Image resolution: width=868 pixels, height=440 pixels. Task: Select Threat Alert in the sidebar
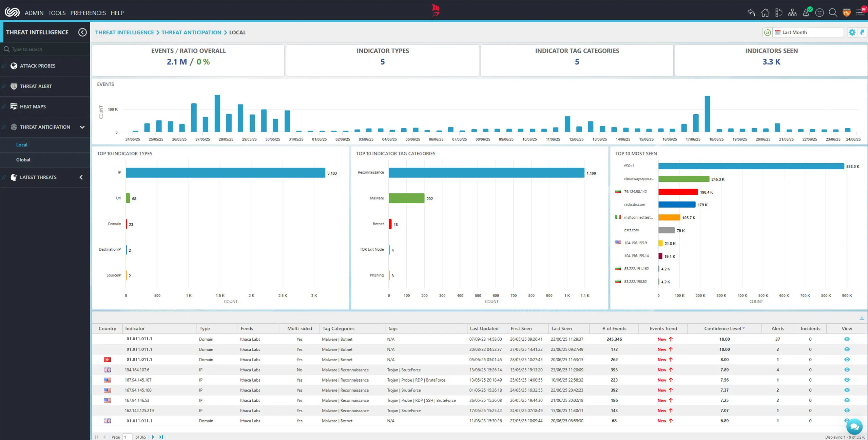click(x=36, y=86)
